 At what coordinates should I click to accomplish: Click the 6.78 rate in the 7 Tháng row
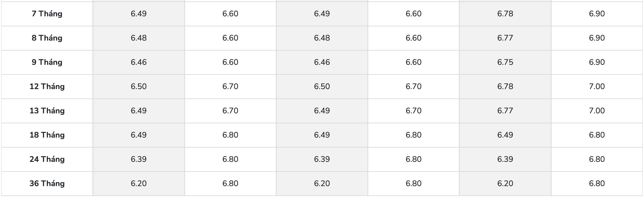(505, 14)
